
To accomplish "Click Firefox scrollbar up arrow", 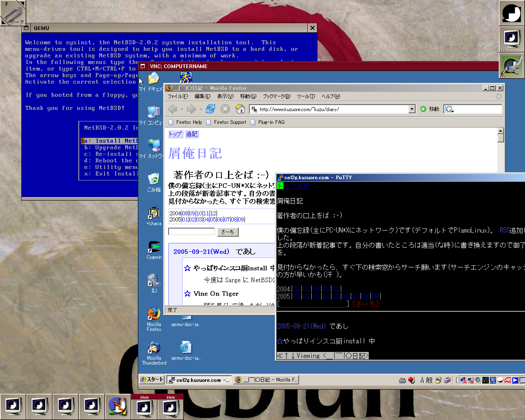I will (500, 131).
